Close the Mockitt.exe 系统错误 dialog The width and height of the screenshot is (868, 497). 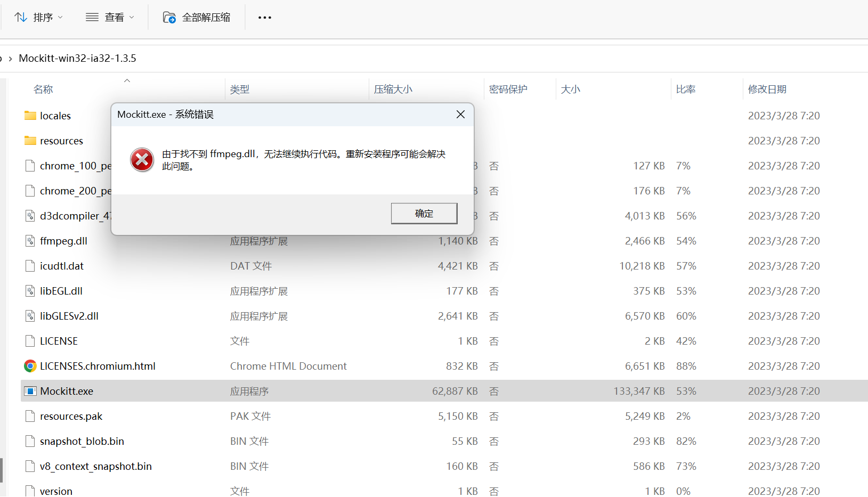[460, 115]
